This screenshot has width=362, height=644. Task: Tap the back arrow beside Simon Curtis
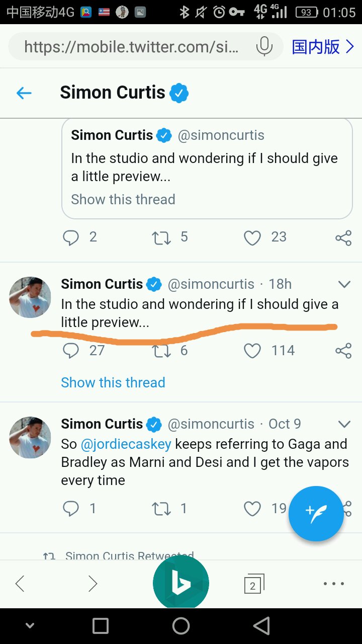(x=24, y=93)
